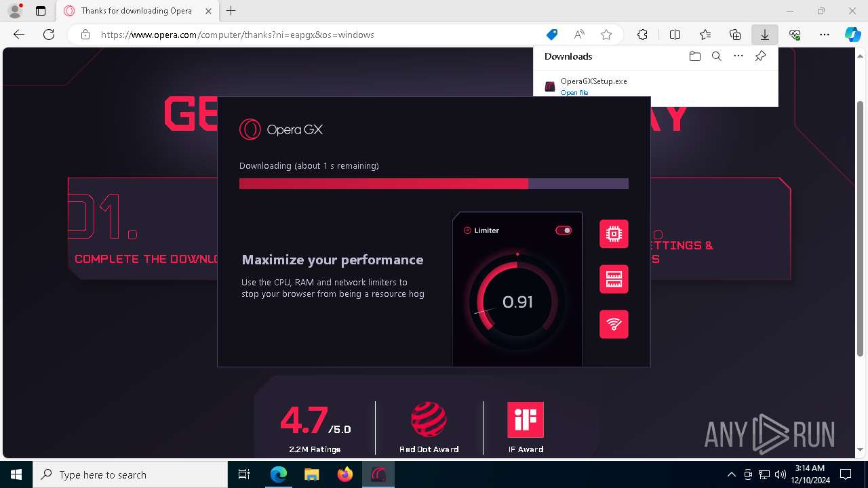Pin the Downloads panel

tap(760, 56)
